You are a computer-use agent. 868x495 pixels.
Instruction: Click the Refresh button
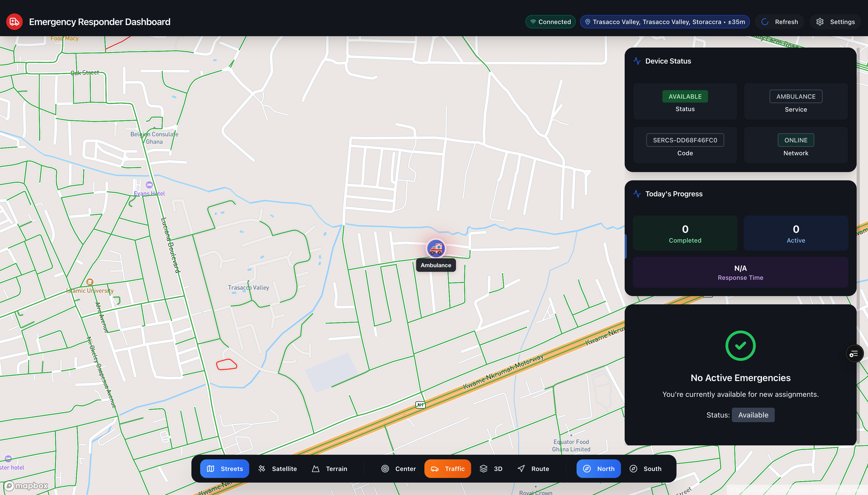point(779,21)
